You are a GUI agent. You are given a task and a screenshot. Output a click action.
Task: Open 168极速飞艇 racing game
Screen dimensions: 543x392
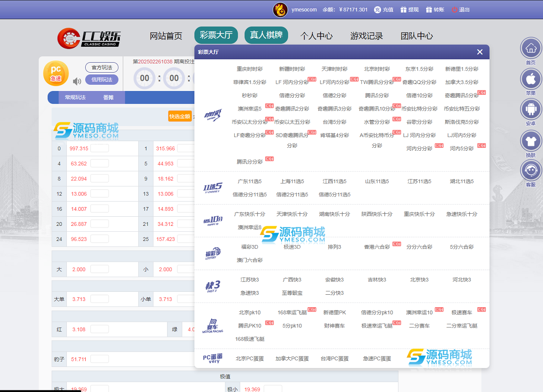click(x=250, y=339)
